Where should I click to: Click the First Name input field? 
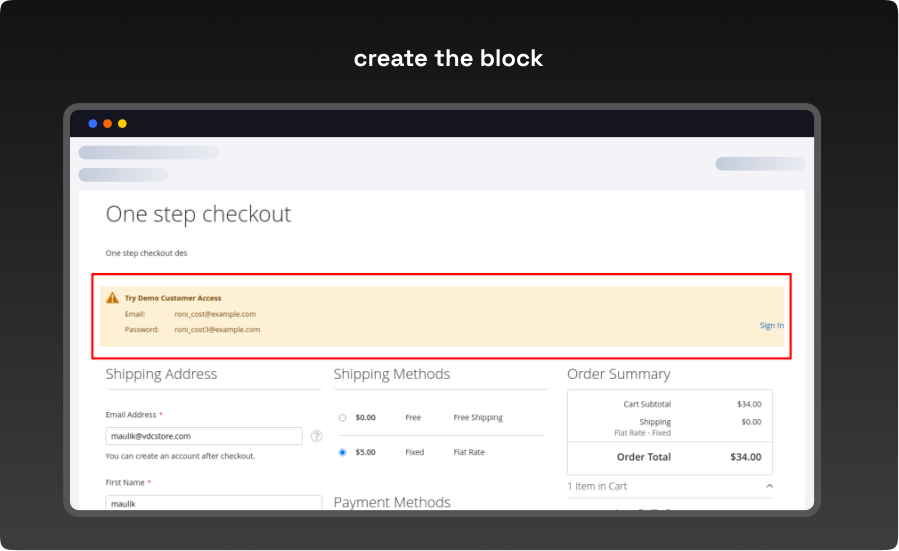(214, 503)
